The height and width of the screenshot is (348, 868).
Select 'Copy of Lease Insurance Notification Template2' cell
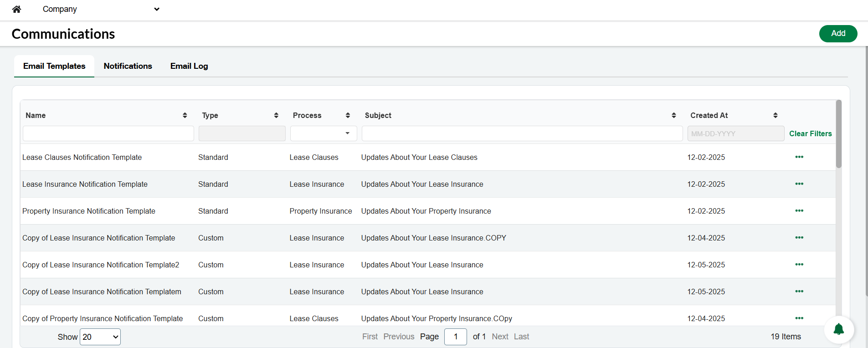pos(101,265)
